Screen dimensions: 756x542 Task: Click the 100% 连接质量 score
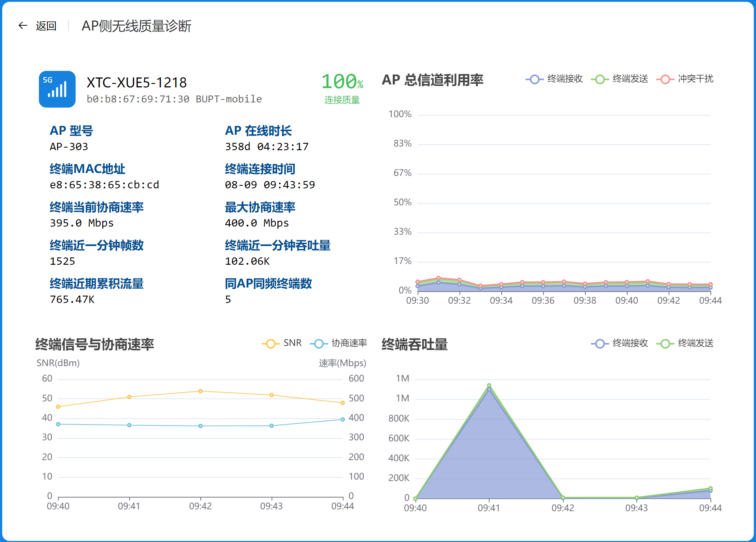[342, 88]
